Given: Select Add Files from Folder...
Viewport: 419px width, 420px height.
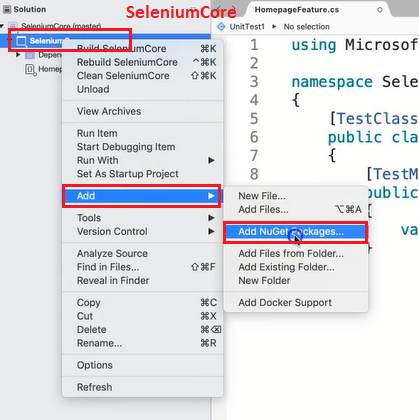Looking at the screenshot, I should [296, 254].
